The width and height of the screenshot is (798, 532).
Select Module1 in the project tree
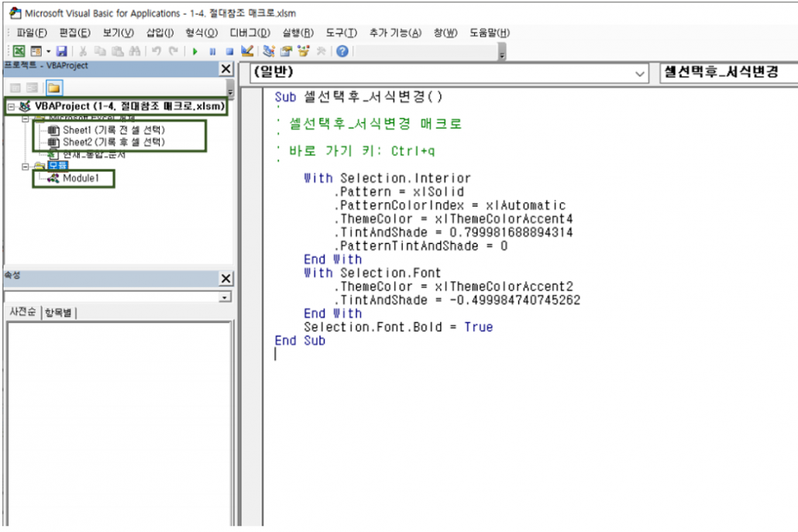click(x=81, y=178)
